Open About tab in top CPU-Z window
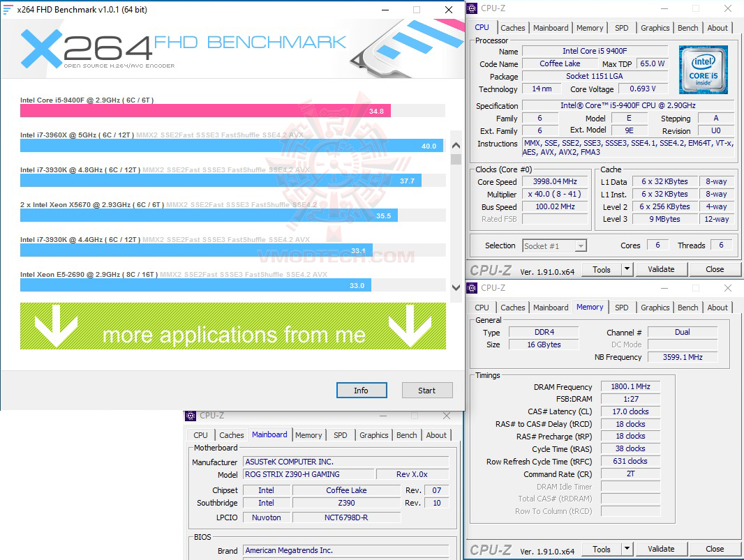The height and width of the screenshot is (560, 744). coord(717,28)
